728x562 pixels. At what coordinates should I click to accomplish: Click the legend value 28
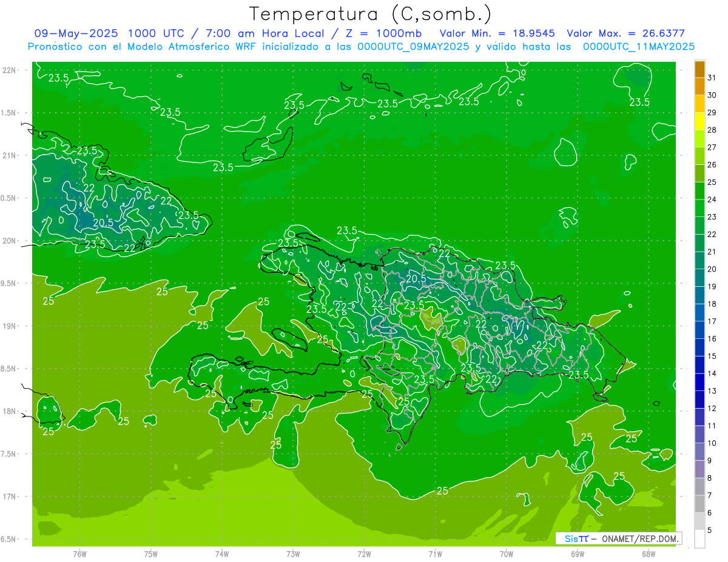(712, 130)
